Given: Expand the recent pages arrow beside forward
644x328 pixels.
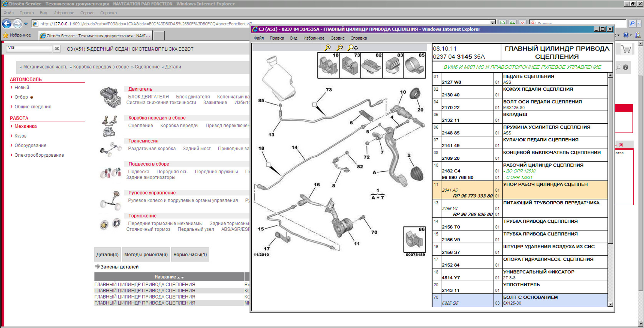Looking at the screenshot, I should (26, 24).
